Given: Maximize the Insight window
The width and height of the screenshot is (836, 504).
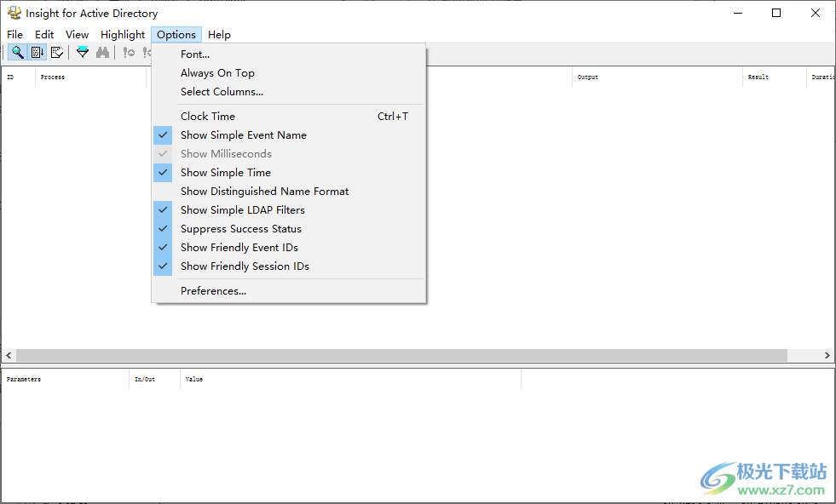Looking at the screenshot, I should (776, 14).
